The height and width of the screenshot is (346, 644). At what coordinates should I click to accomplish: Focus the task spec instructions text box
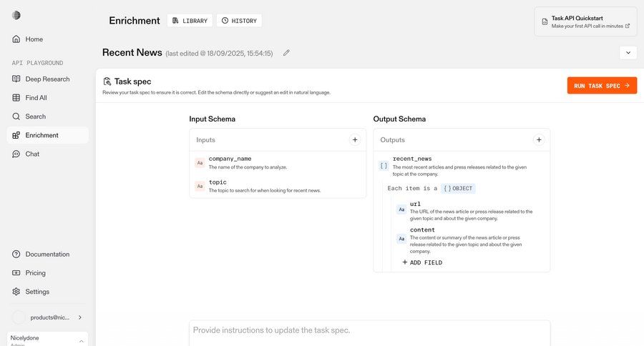[x=369, y=331]
